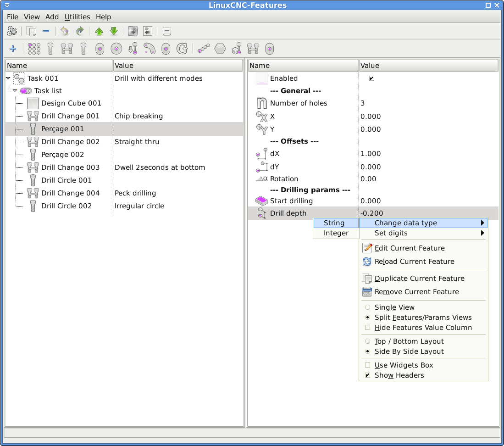Choose Side By Side Layout radio

[x=368, y=351]
